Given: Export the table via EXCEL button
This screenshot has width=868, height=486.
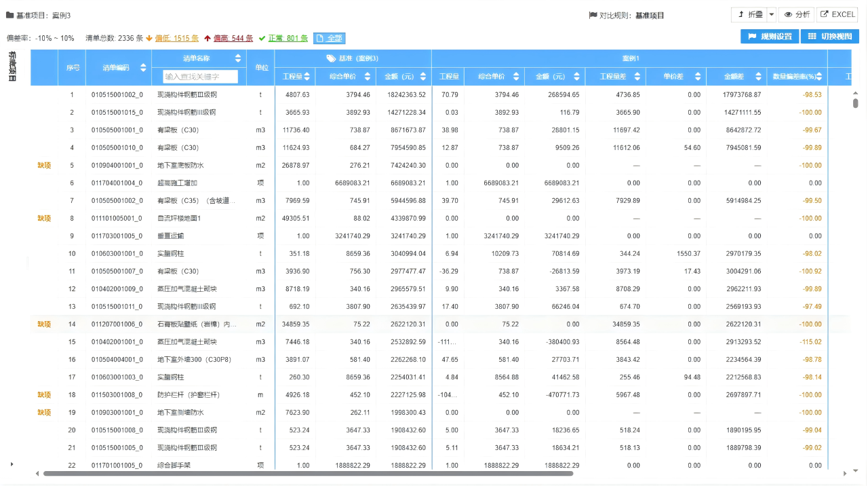Looking at the screenshot, I should (837, 14).
